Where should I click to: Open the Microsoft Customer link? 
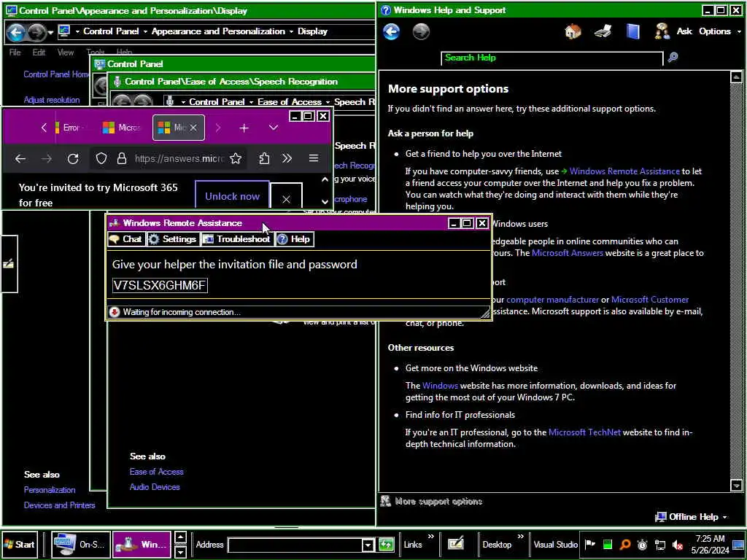(x=650, y=300)
